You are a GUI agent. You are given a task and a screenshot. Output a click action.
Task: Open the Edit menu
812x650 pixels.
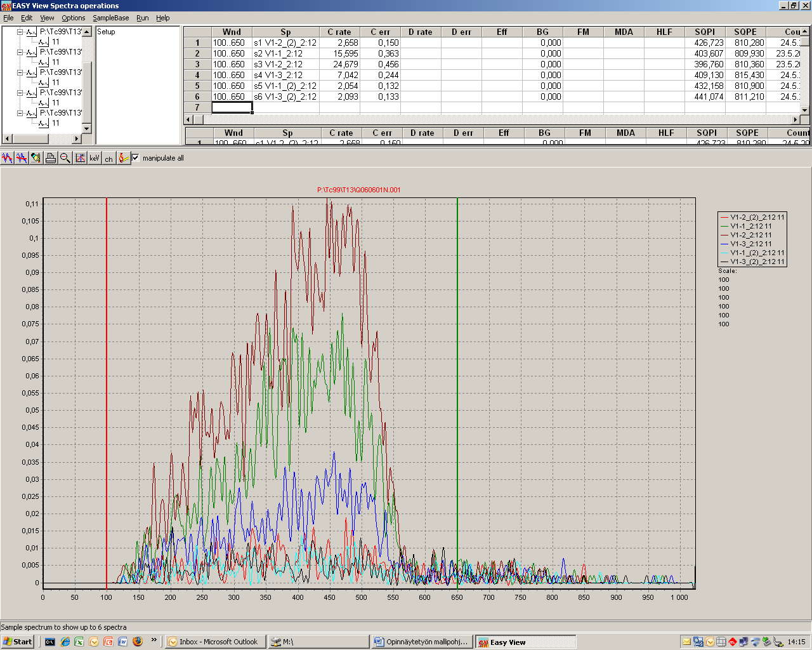pos(27,18)
